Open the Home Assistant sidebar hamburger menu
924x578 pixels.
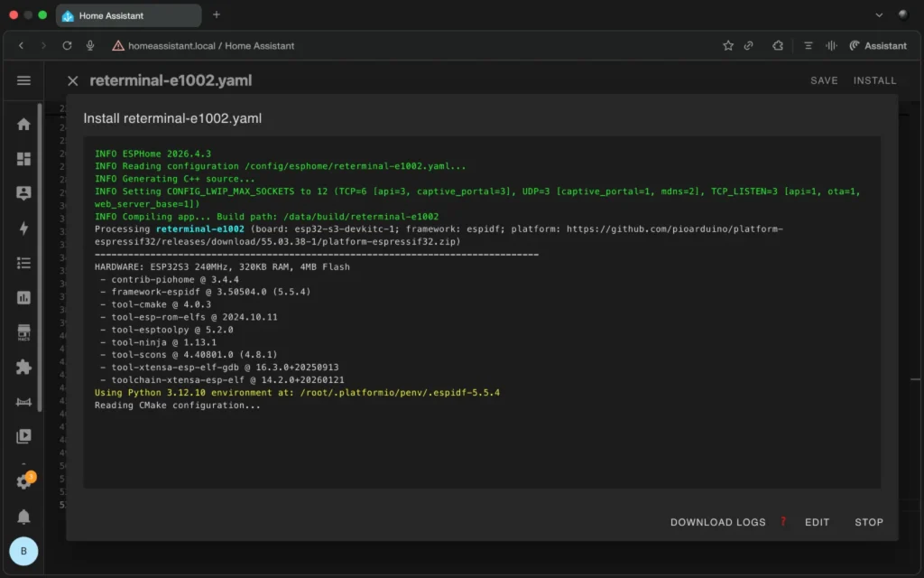23,80
